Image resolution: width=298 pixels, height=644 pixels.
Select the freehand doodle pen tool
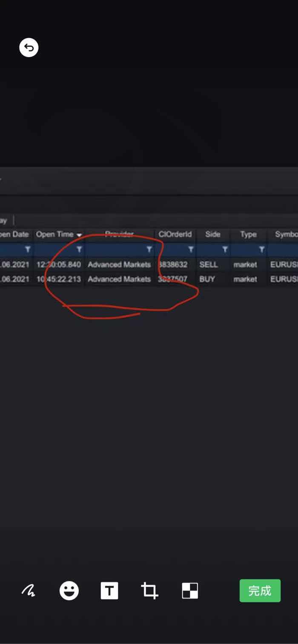point(29,590)
